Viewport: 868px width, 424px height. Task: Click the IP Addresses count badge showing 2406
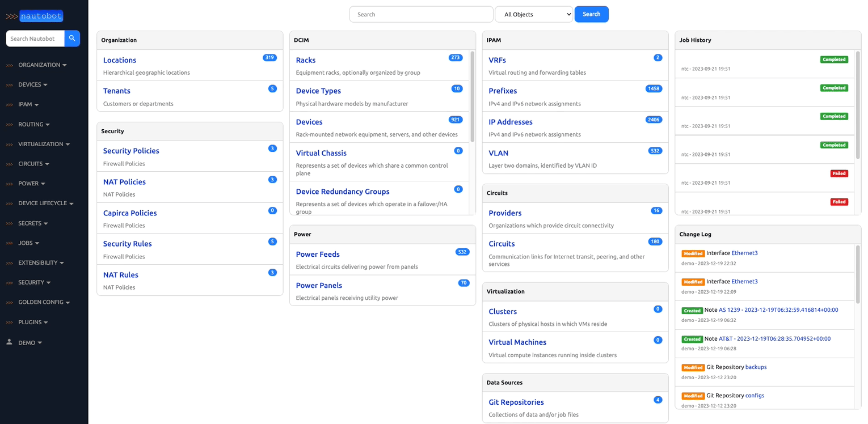tap(654, 120)
